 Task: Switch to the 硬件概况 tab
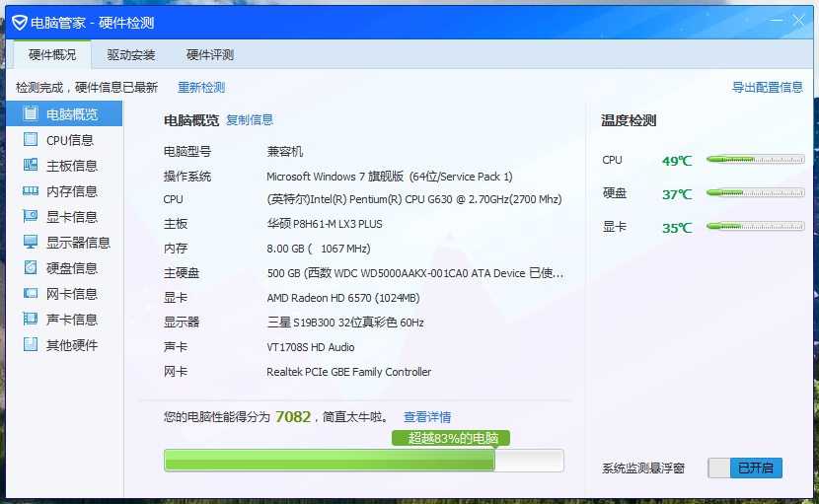coord(52,55)
